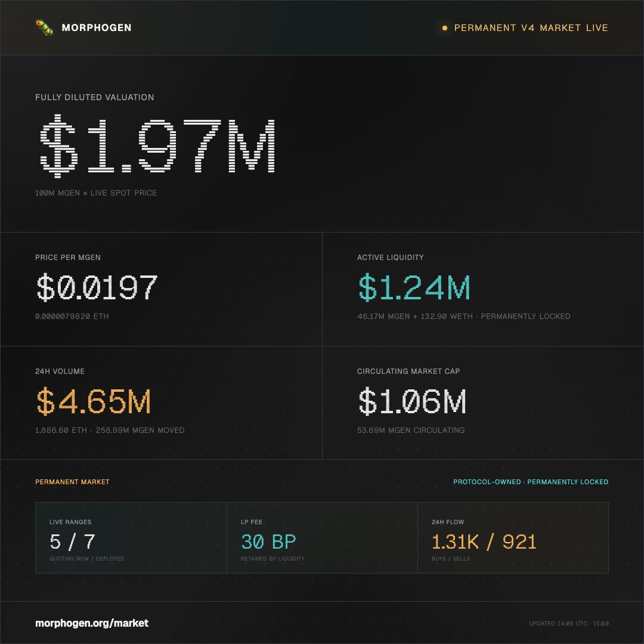Image resolution: width=644 pixels, height=644 pixels.
Task: Click the 'PRICE PER MGEN' label
Action: point(68,258)
